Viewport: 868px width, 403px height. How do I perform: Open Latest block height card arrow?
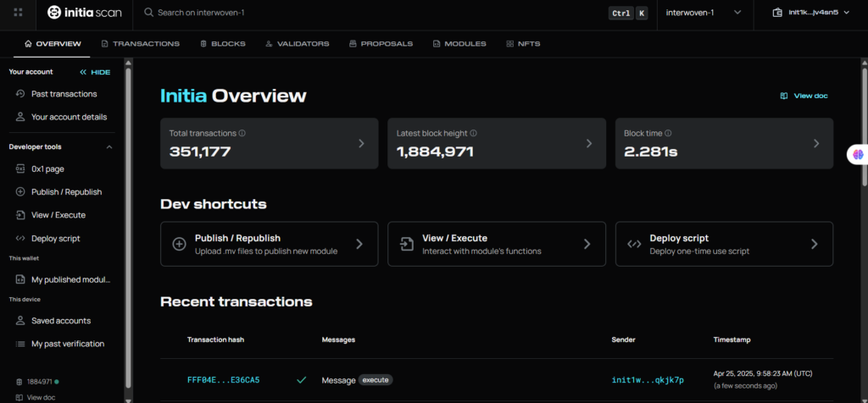point(589,144)
